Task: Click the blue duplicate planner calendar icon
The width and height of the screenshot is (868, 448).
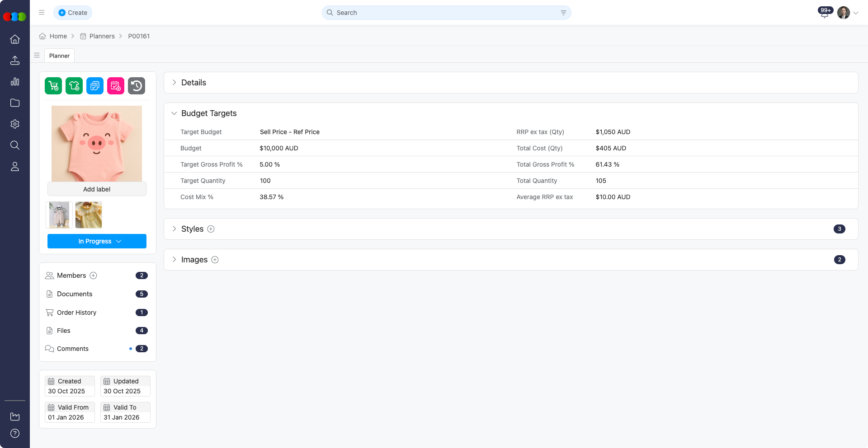Action: click(95, 86)
